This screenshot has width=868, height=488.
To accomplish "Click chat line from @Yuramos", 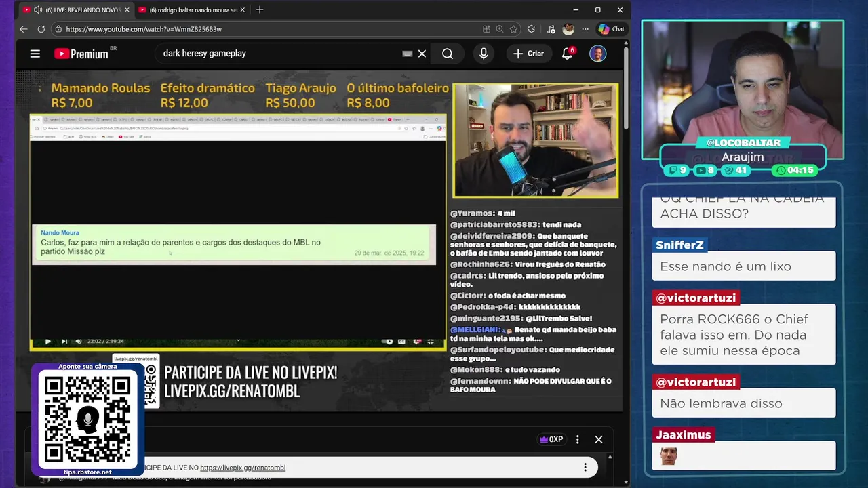I will (x=483, y=213).
